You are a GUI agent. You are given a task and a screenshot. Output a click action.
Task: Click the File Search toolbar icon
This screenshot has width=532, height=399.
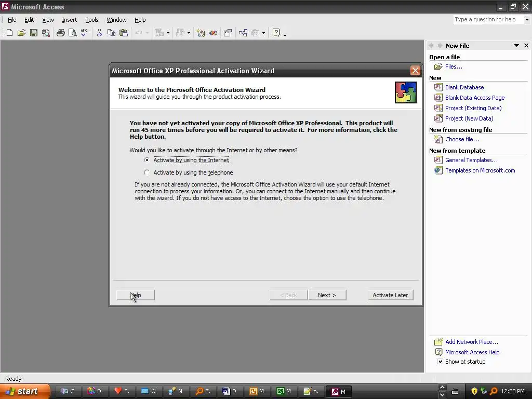(46, 33)
